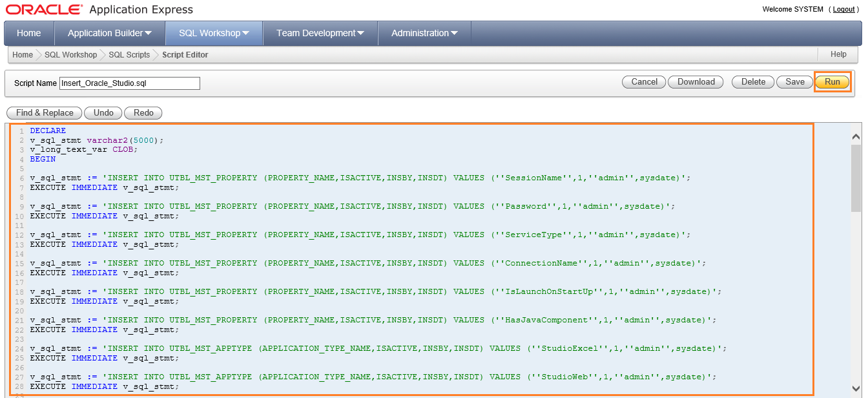
Task: Open the Team Development tab
Action: pos(320,33)
